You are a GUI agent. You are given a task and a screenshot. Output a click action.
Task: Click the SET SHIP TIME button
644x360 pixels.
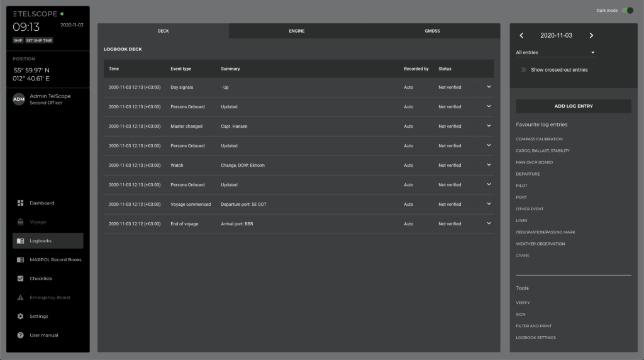tap(39, 40)
